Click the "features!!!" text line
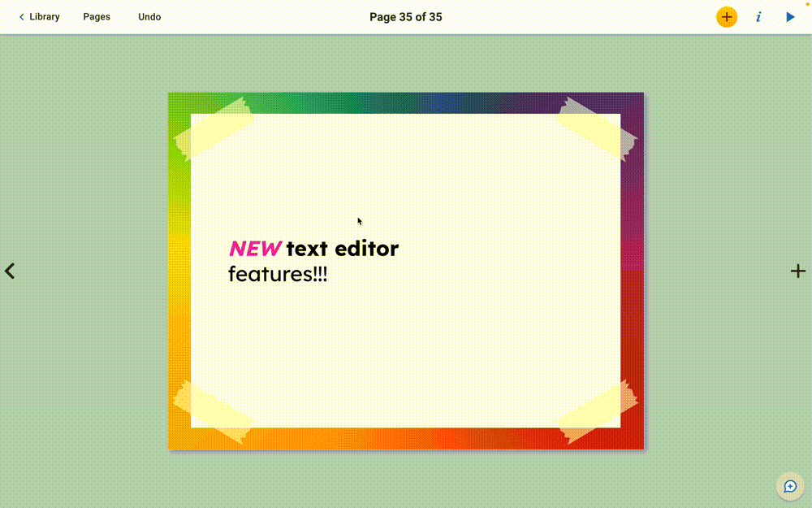Screen dimensions: 812x508 278,274
